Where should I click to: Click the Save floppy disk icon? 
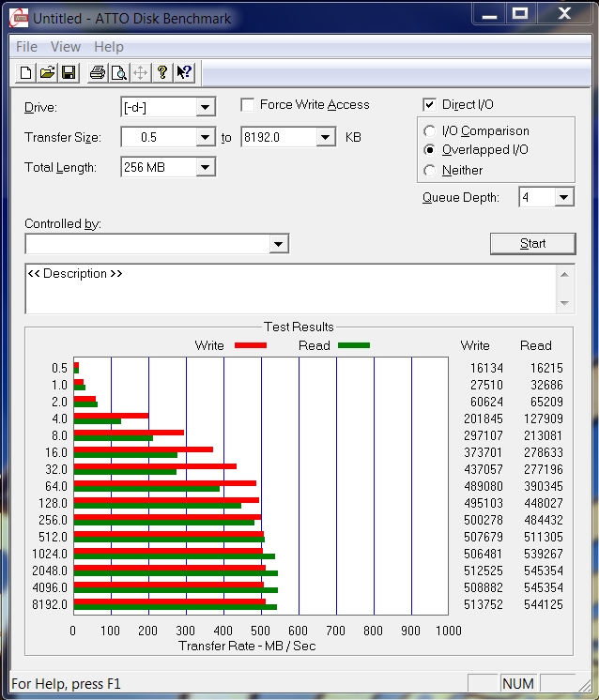[68, 72]
